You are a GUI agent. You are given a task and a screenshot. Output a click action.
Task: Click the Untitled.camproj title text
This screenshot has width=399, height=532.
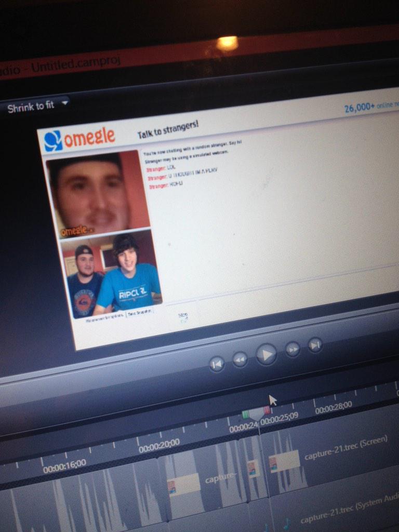coord(76,64)
